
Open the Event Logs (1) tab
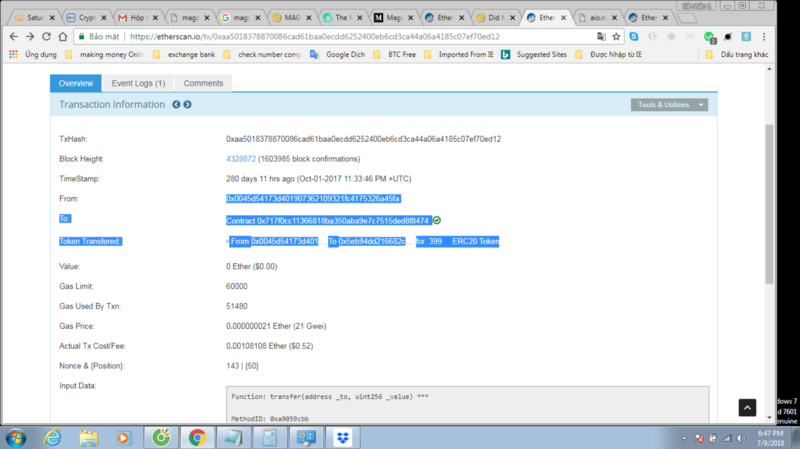point(138,83)
